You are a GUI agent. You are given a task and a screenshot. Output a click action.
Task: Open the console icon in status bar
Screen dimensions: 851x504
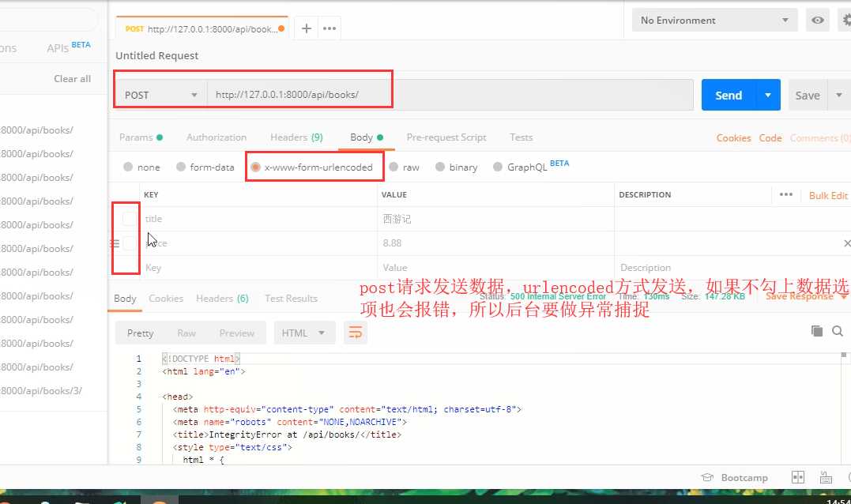pyautogui.click(x=826, y=477)
